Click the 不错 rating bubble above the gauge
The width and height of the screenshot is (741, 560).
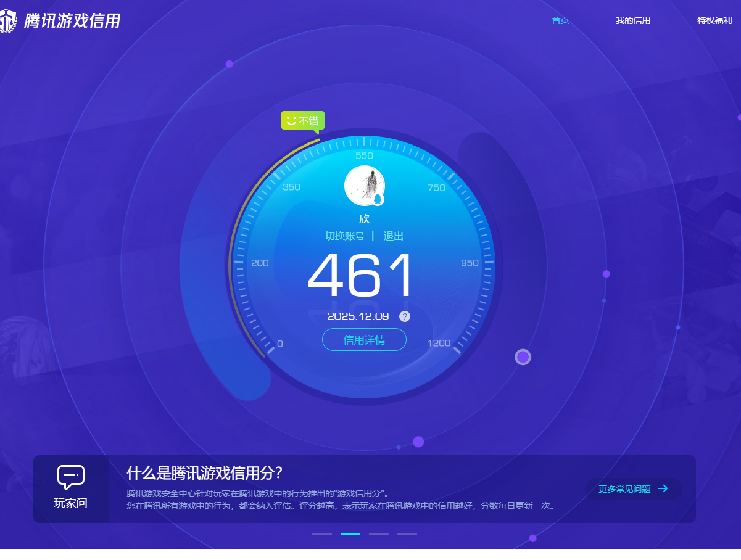pyautogui.click(x=303, y=120)
